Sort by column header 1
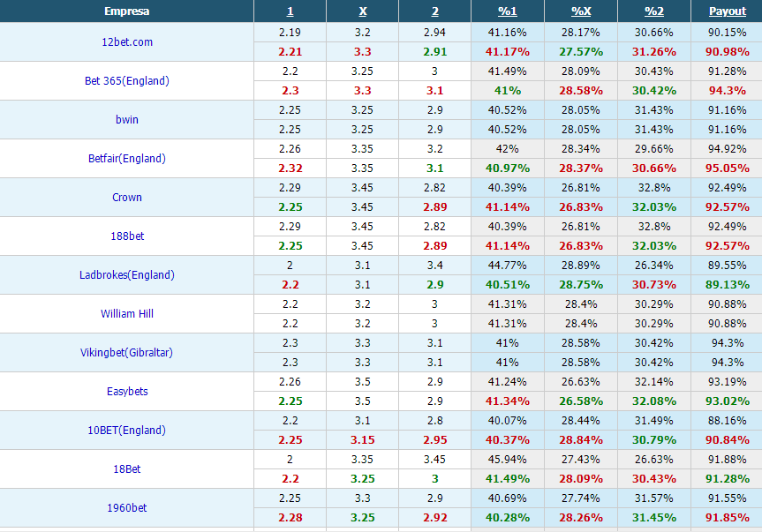The image size is (762, 532). tap(290, 11)
